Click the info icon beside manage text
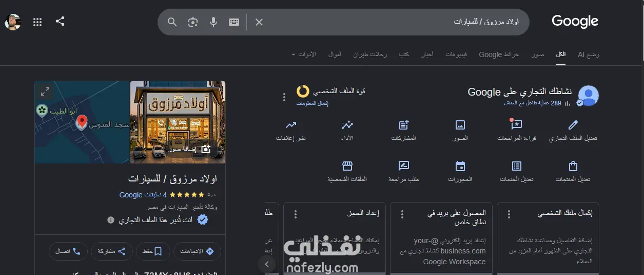This screenshot has height=275, width=644. (110, 220)
